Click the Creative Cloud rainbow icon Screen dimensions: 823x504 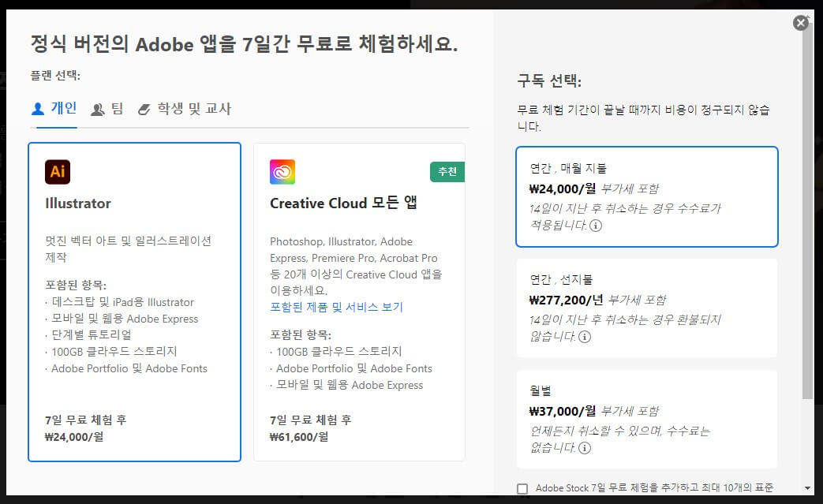coord(282,171)
